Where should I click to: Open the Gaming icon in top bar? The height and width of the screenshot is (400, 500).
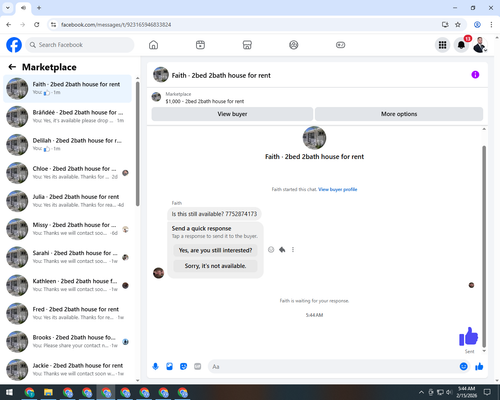click(340, 45)
